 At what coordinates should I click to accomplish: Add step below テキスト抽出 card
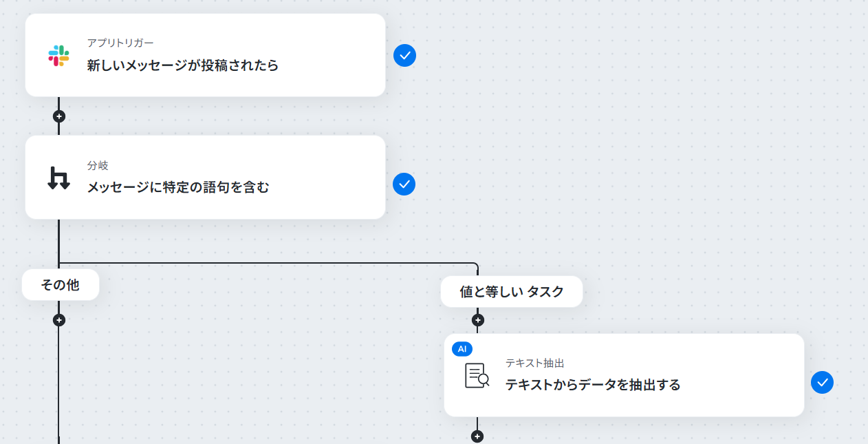[477, 436]
